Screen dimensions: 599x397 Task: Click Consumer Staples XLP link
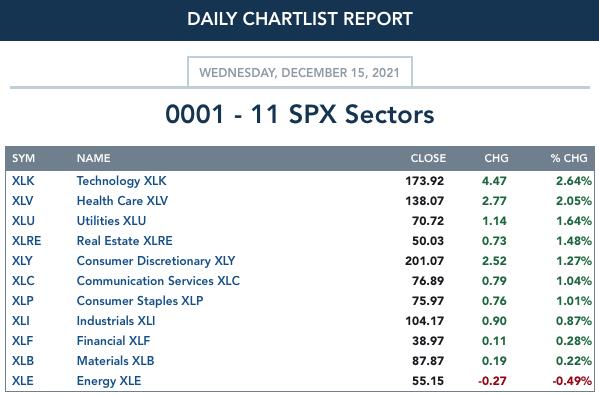pos(140,301)
